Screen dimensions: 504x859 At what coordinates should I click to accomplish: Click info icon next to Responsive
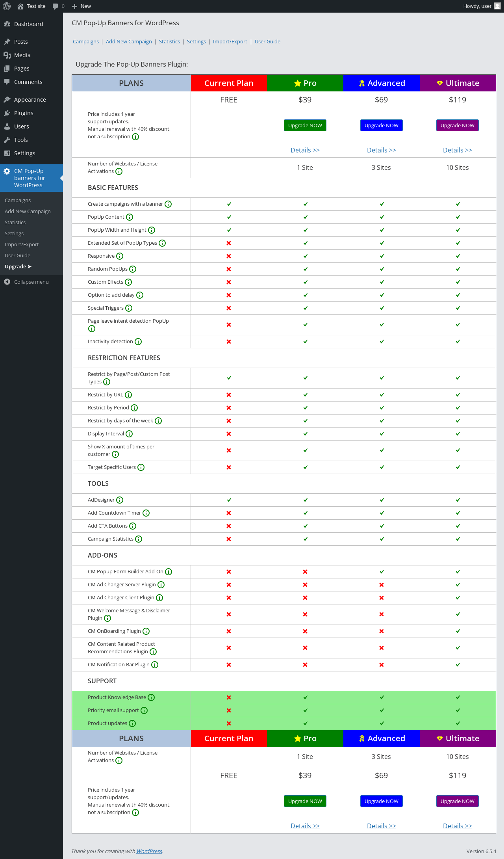click(120, 256)
